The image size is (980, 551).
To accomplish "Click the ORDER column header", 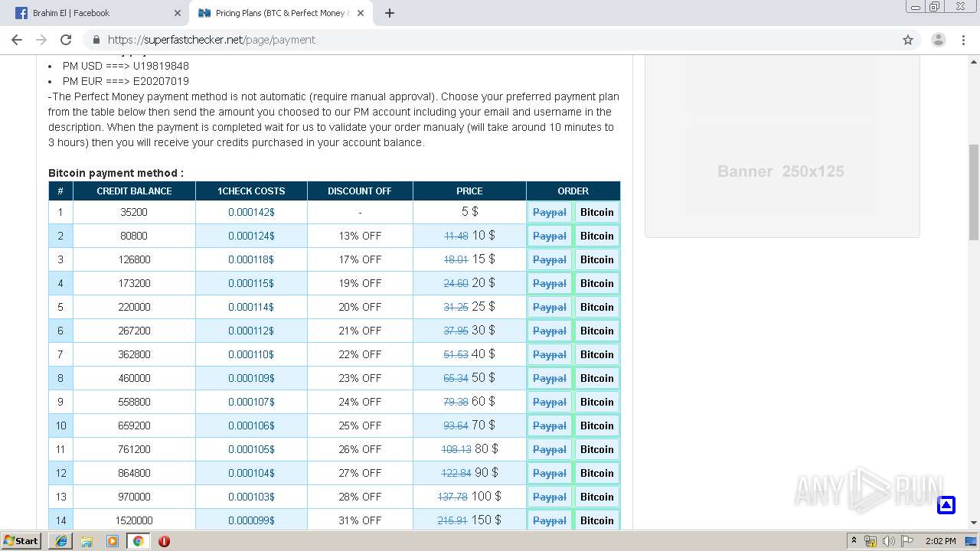I will (573, 191).
